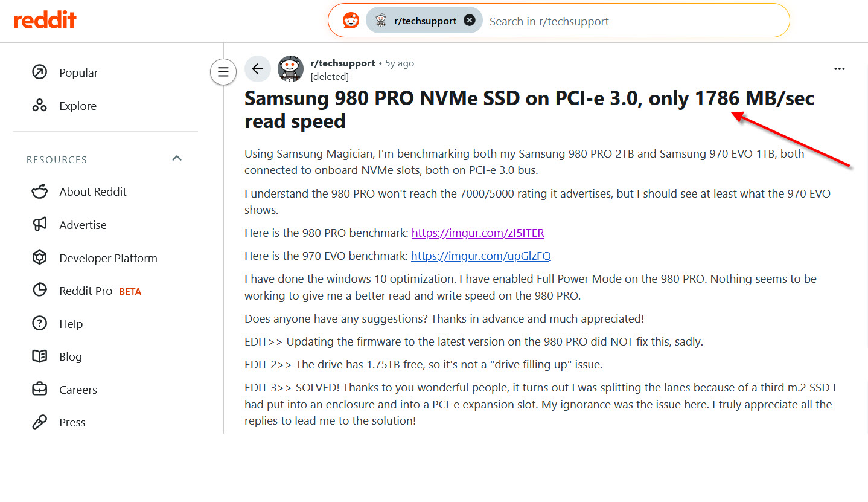The width and height of the screenshot is (868, 502).
Task: Click the Reddit logo
Action: (x=45, y=21)
